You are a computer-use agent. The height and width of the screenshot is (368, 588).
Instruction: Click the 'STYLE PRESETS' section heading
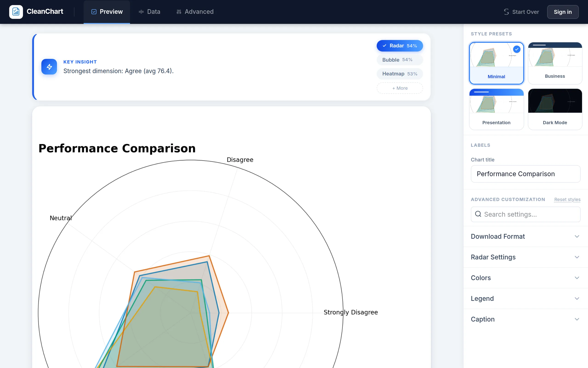click(491, 34)
